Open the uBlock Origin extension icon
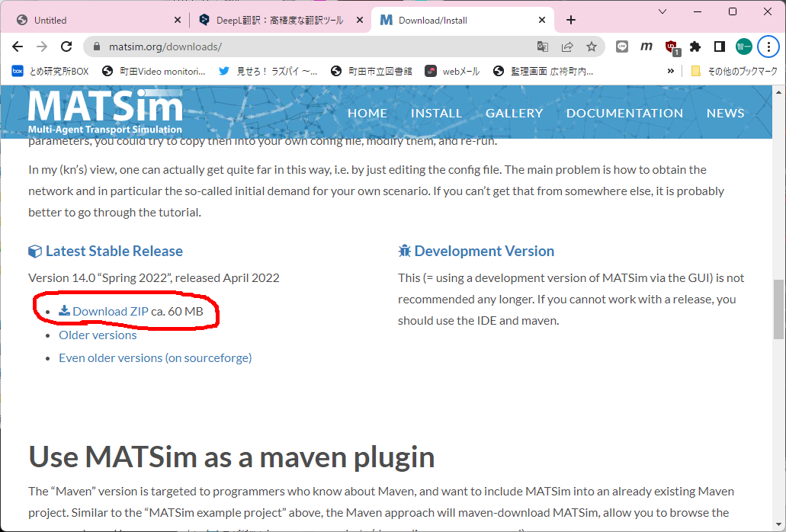 pyautogui.click(x=672, y=46)
